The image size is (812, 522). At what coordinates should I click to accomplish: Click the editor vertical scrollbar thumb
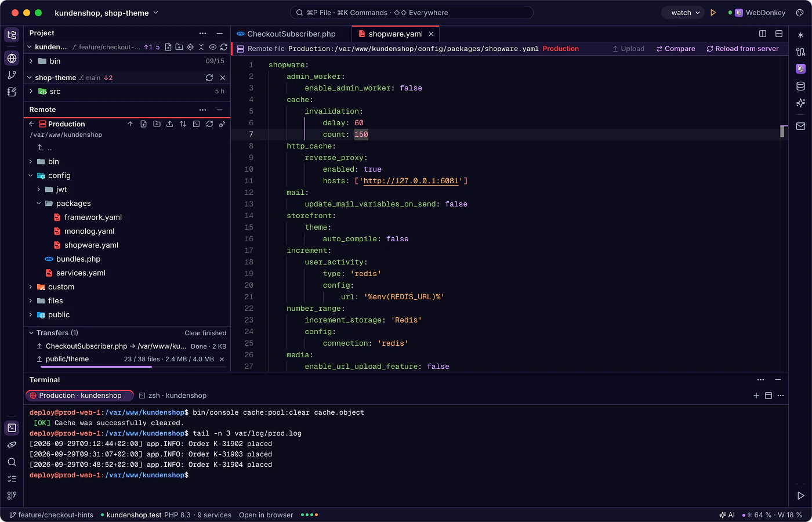coord(782,132)
